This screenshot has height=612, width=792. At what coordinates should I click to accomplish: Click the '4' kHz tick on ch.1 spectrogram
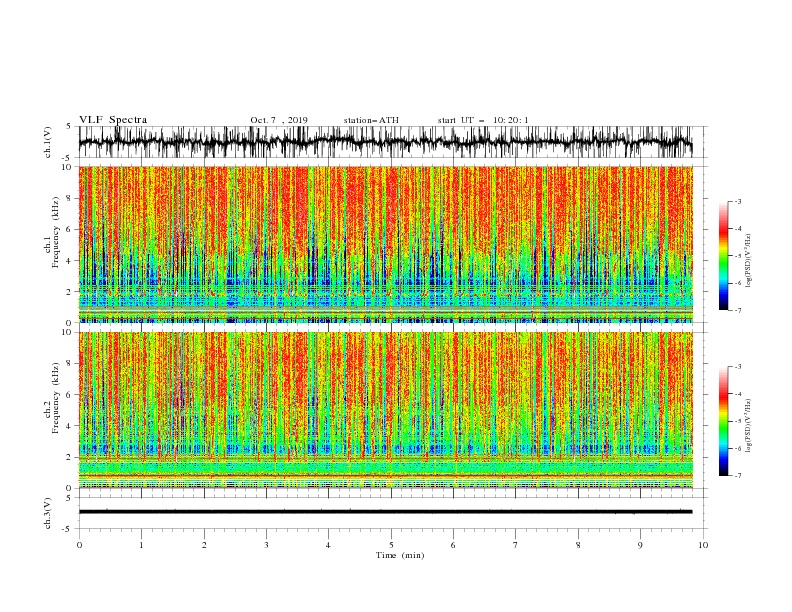point(70,261)
